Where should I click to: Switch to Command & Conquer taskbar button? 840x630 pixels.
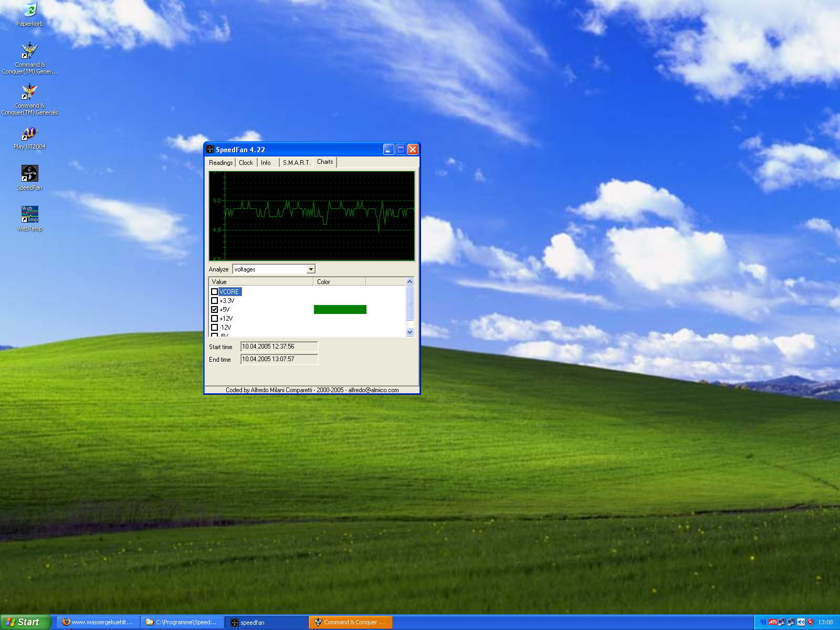click(x=350, y=622)
